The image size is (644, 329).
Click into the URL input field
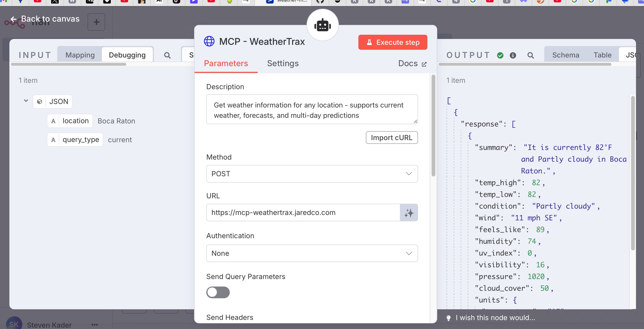pyautogui.click(x=303, y=213)
